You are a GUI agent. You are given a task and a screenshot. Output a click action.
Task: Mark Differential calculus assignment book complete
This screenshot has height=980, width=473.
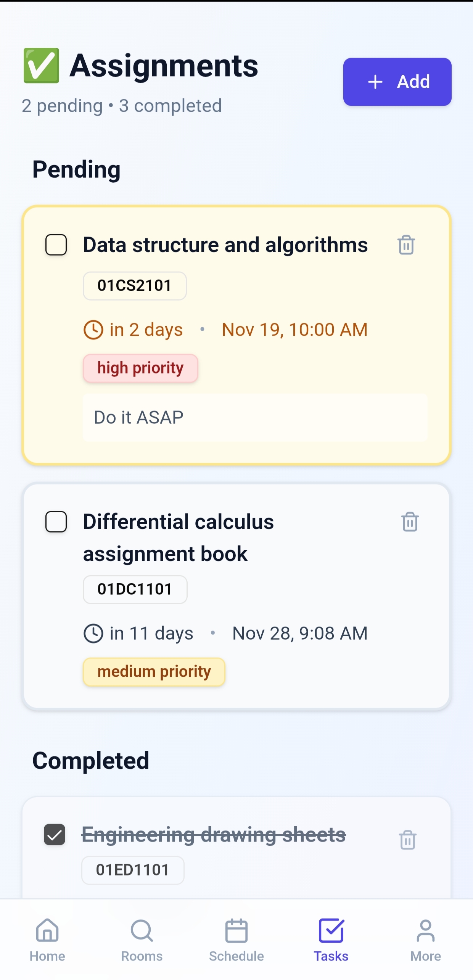56,521
